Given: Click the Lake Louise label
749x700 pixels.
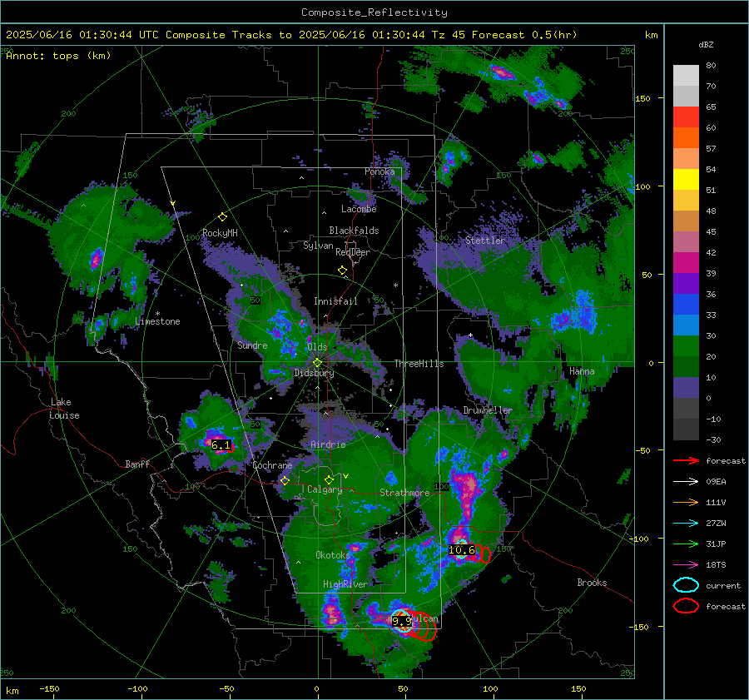Looking at the screenshot, I should coord(64,409).
